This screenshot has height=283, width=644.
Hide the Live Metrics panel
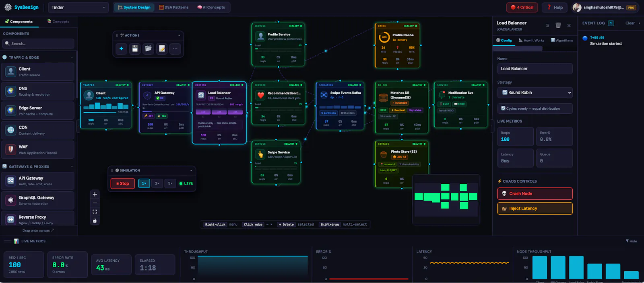pyautogui.click(x=631, y=241)
